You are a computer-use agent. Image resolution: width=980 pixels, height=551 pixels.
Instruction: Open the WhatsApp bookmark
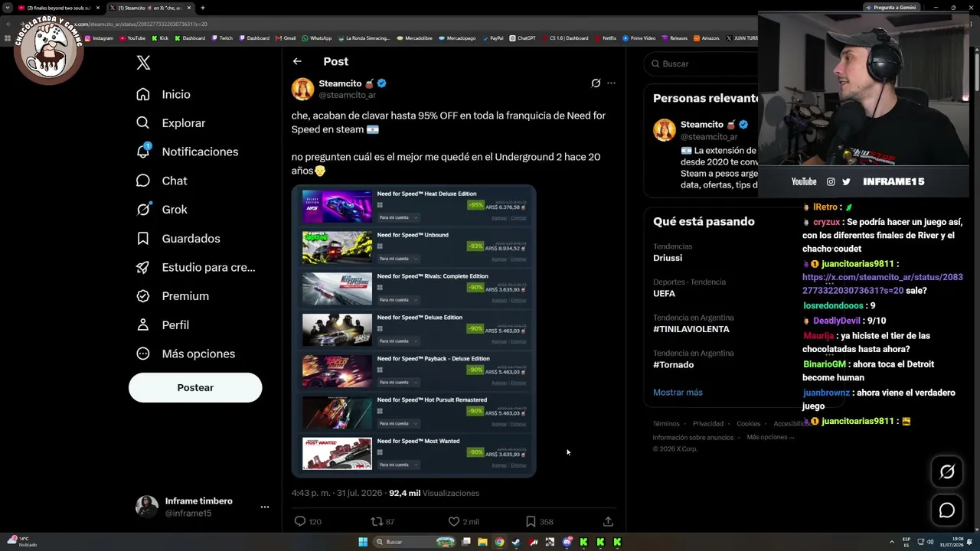pos(317,38)
